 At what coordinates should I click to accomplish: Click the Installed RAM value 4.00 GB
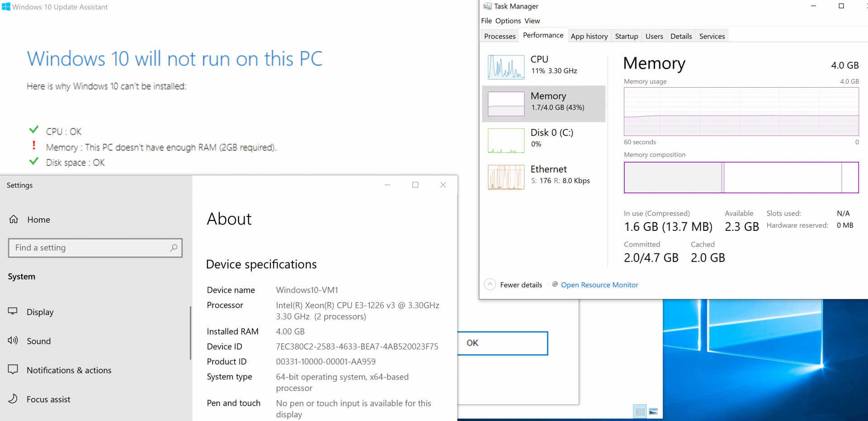(290, 332)
